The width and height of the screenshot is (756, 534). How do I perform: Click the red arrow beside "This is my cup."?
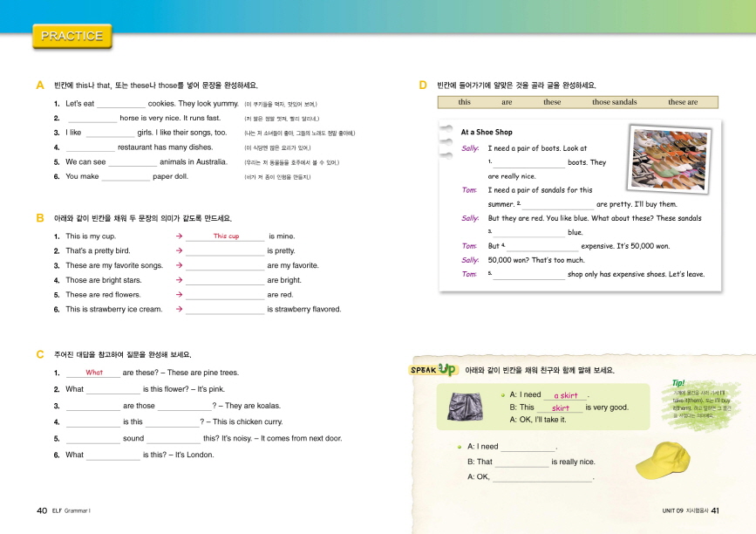click(178, 236)
